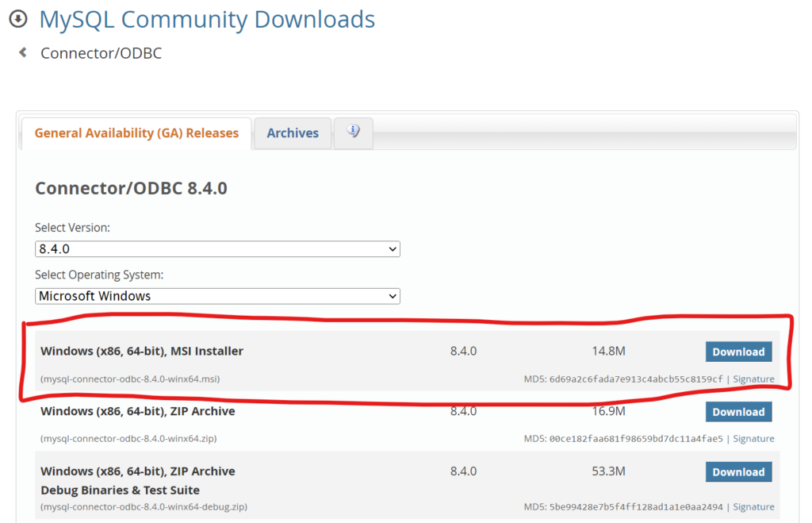Select the MD5 hash 6d69a2c6fada7e913c4abcb55c8159cf

pos(636,379)
